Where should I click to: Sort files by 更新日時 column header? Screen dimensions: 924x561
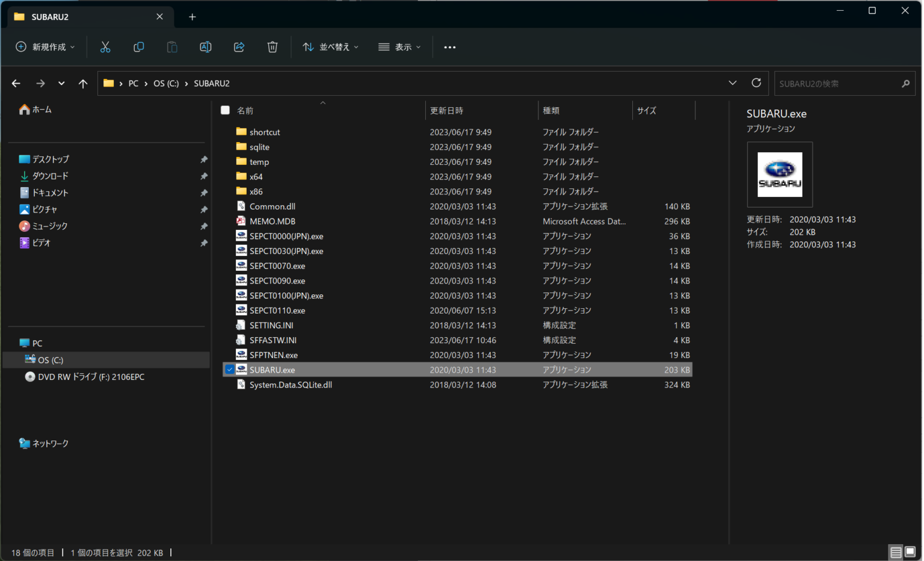(x=446, y=111)
